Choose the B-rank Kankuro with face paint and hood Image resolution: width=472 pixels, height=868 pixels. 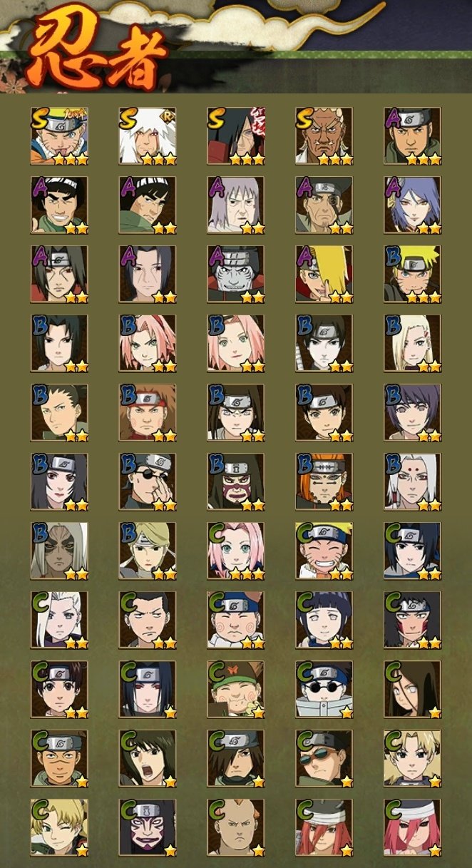(236, 482)
